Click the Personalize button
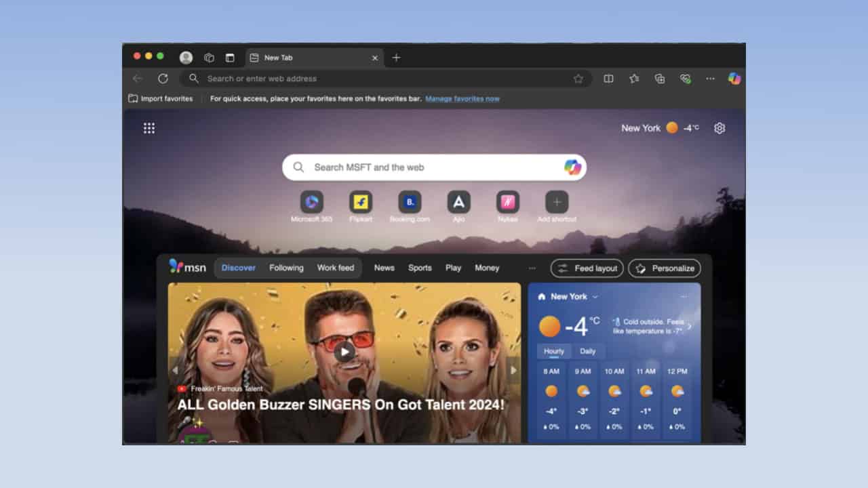 [x=665, y=268]
